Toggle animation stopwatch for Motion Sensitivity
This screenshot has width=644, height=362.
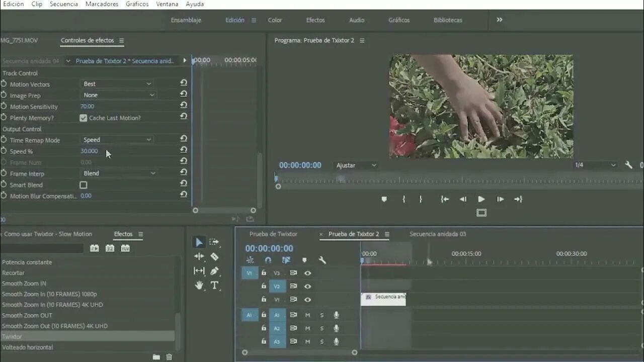coord(4,106)
